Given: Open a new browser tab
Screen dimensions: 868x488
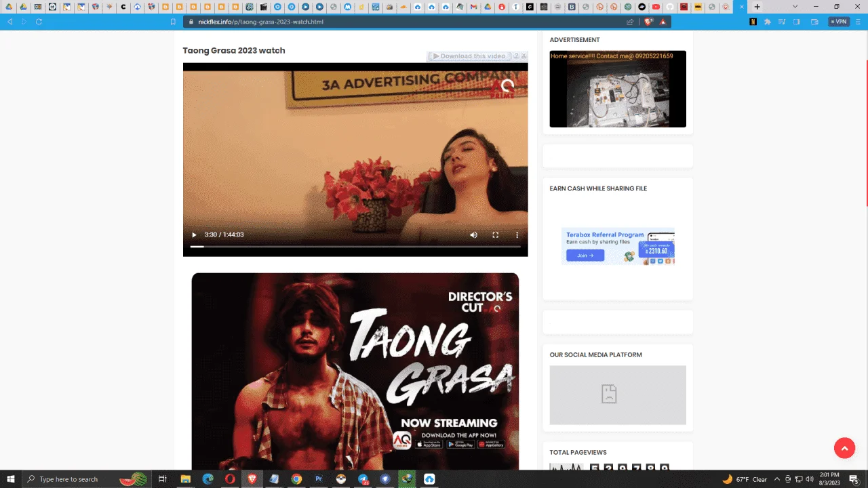Looking at the screenshot, I should (x=757, y=7).
